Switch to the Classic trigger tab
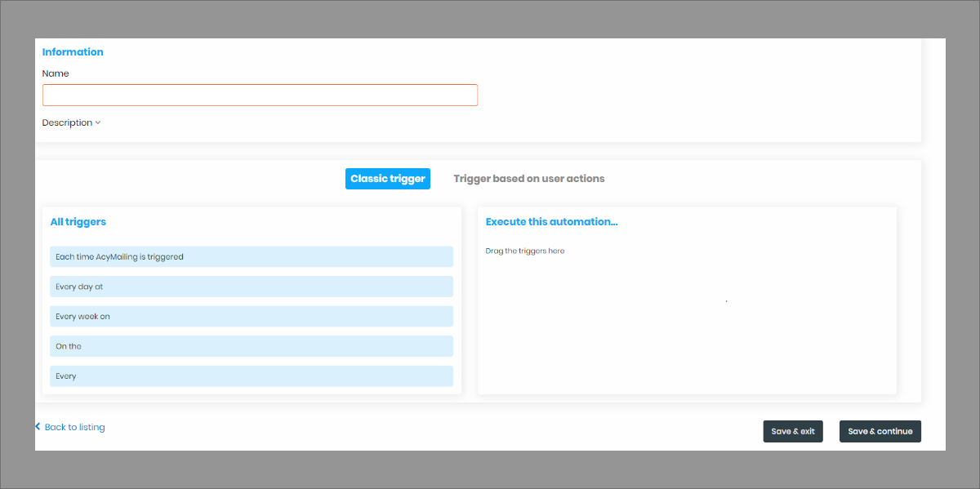Screen dimensions: 980x489 [387, 179]
